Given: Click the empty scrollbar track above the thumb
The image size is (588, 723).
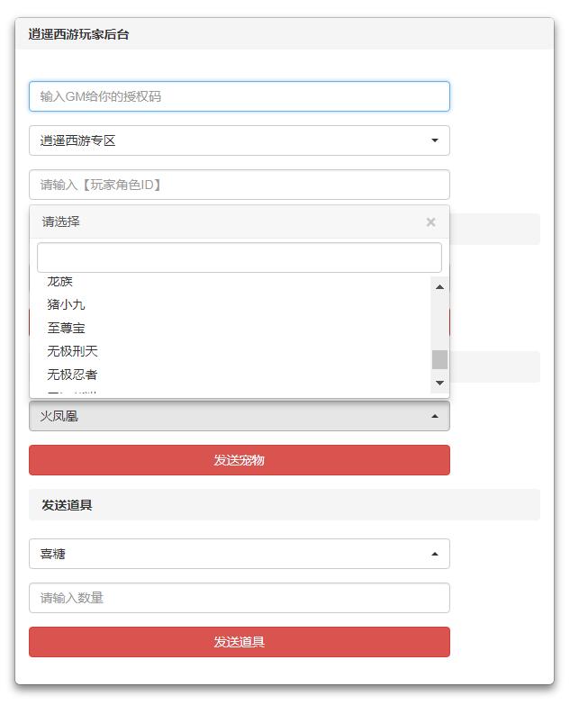Looking at the screenshot, I should (439, 320).
